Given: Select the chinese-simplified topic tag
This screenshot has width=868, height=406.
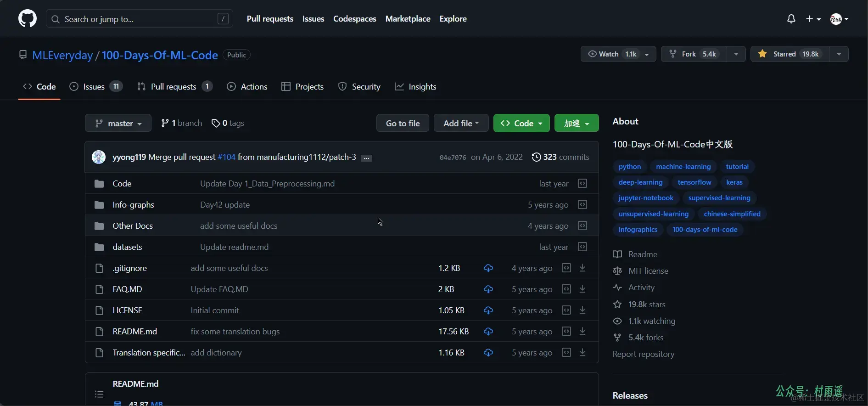Looking at the screenshot, I should coord(732,214).
